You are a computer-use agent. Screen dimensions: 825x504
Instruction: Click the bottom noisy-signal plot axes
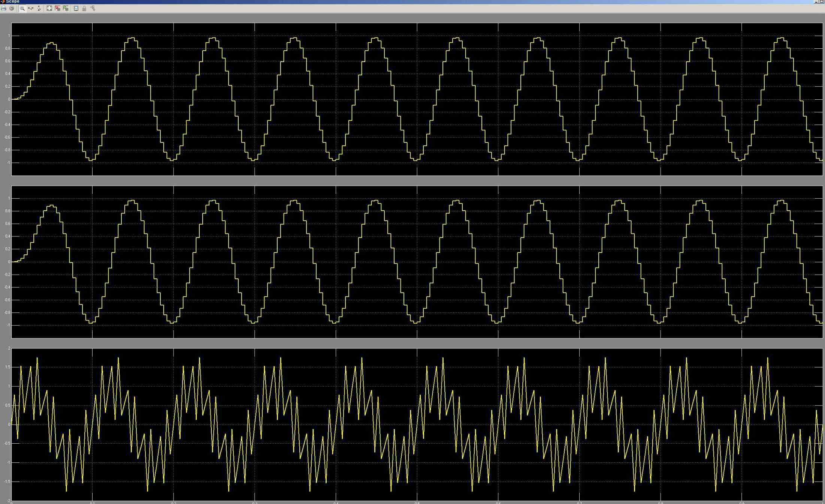417,425
